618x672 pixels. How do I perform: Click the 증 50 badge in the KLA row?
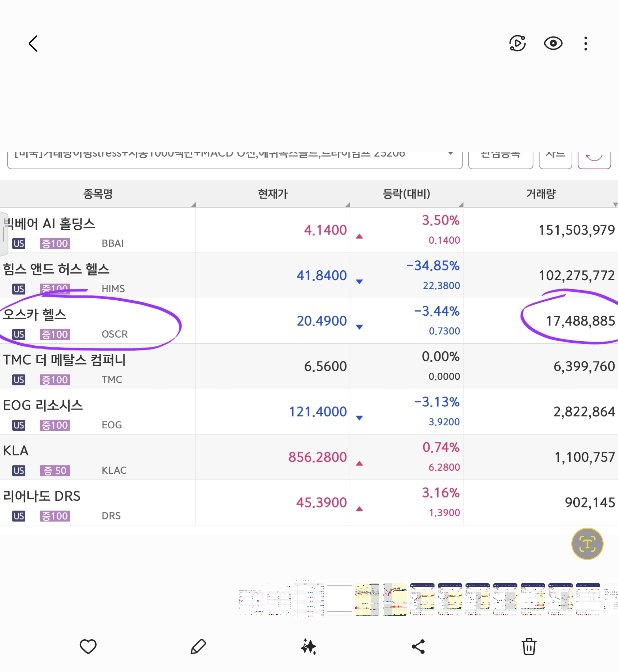(55, 471)
